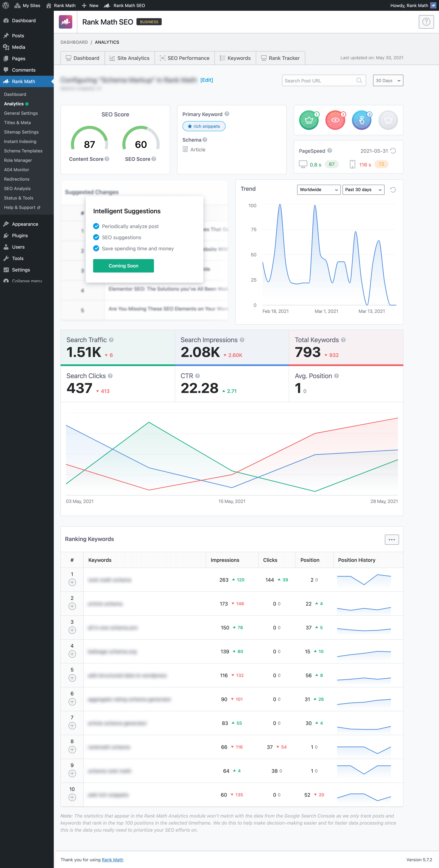Refresh the Trend chart
This screenshot has width=439, height=868.
coord(393,190)
